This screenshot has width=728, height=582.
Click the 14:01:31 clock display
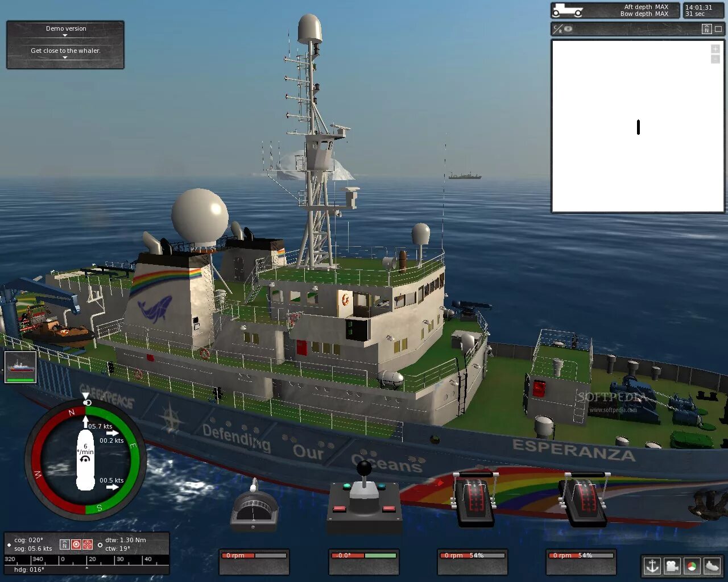(698, 7)
